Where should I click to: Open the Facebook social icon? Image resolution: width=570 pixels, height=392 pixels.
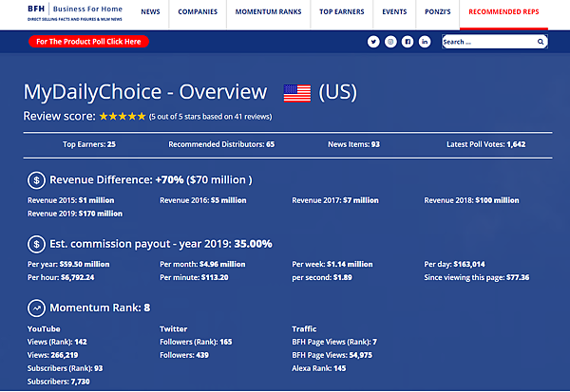coord(408,42)
